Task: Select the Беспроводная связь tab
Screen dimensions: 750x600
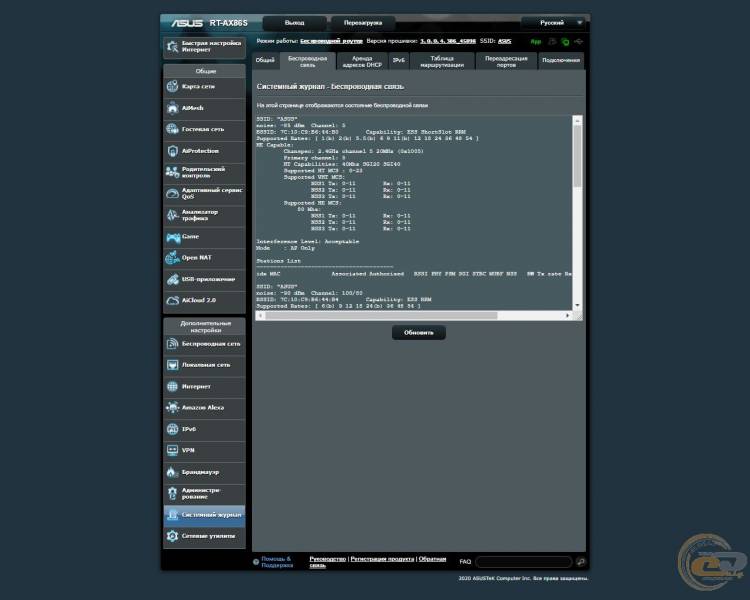Action: pyautogui.click(x=308, y=61)
